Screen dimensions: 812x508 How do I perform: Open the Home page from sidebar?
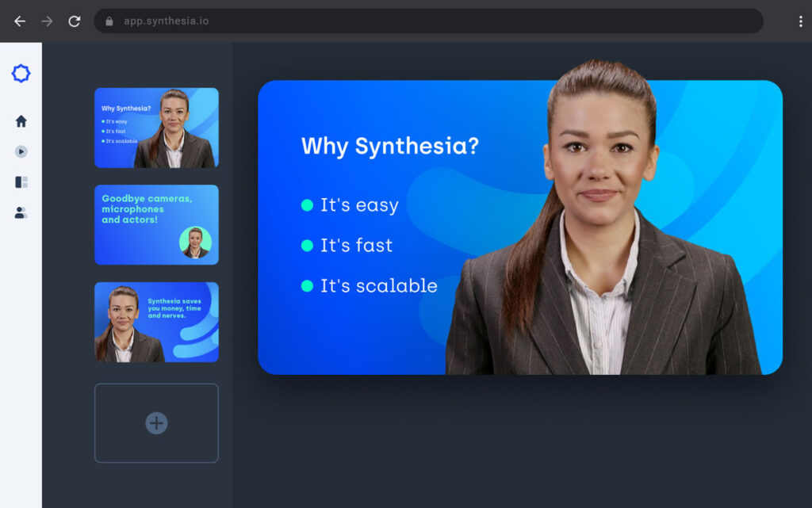tap(21, 121)
